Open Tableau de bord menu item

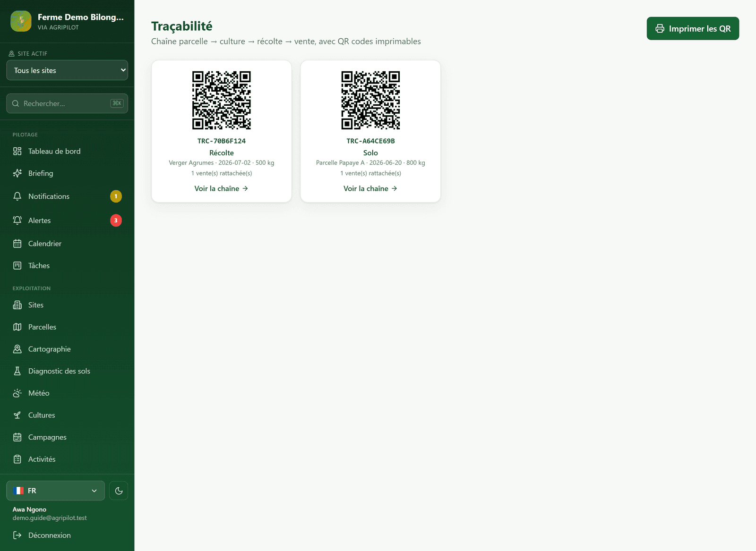(x=67, y=151)
